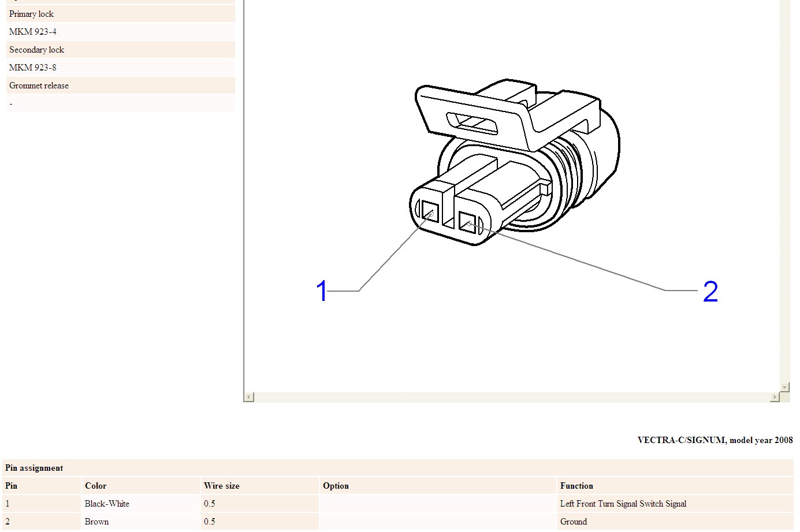The height and width of the screenshot is (532, 800).
Task: Select pin number 2 label in diagram
Action: click(x=710, y=291)
